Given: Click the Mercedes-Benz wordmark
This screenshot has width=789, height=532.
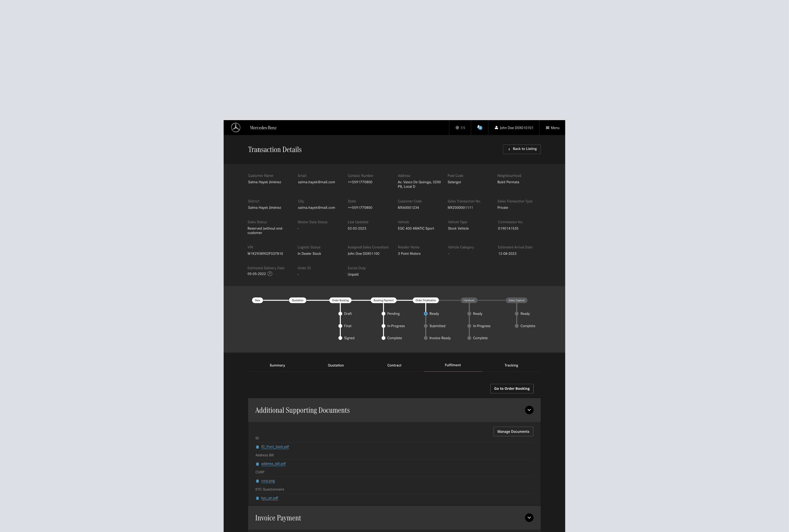Looking at the screenshot, I should pos(263,128).
